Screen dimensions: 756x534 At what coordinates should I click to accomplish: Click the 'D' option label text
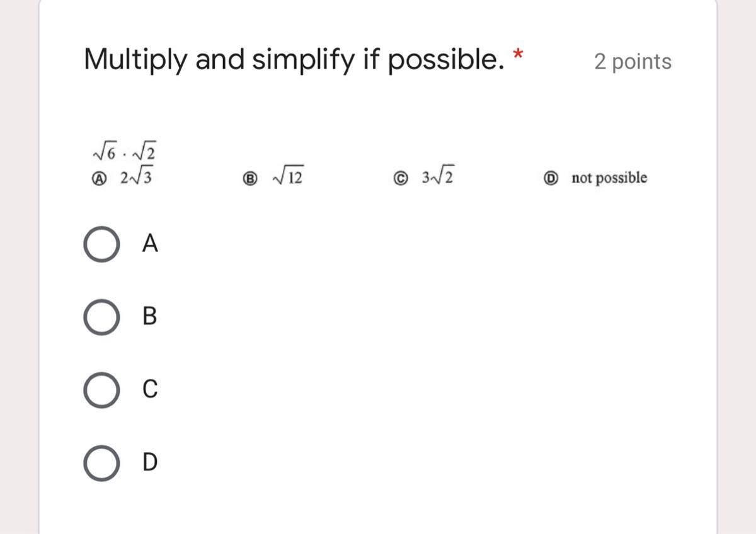[x=150, y=463]
